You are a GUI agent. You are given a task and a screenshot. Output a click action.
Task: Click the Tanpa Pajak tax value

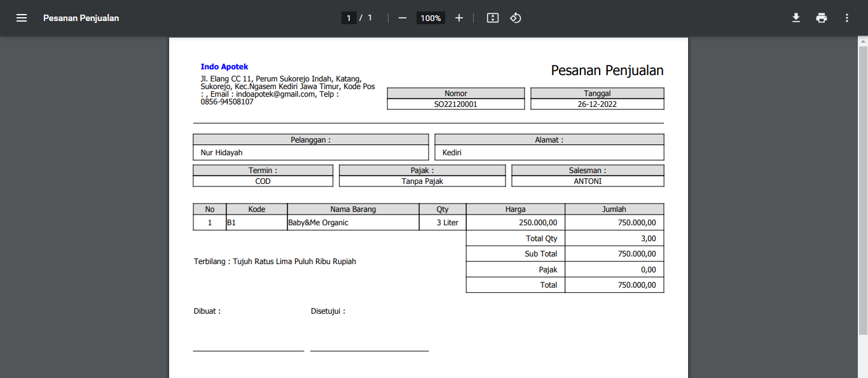[422, 181]
